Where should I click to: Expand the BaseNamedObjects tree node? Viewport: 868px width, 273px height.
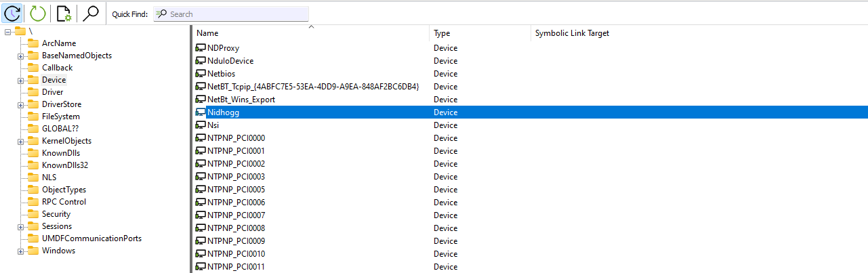(x=21, y=56)
